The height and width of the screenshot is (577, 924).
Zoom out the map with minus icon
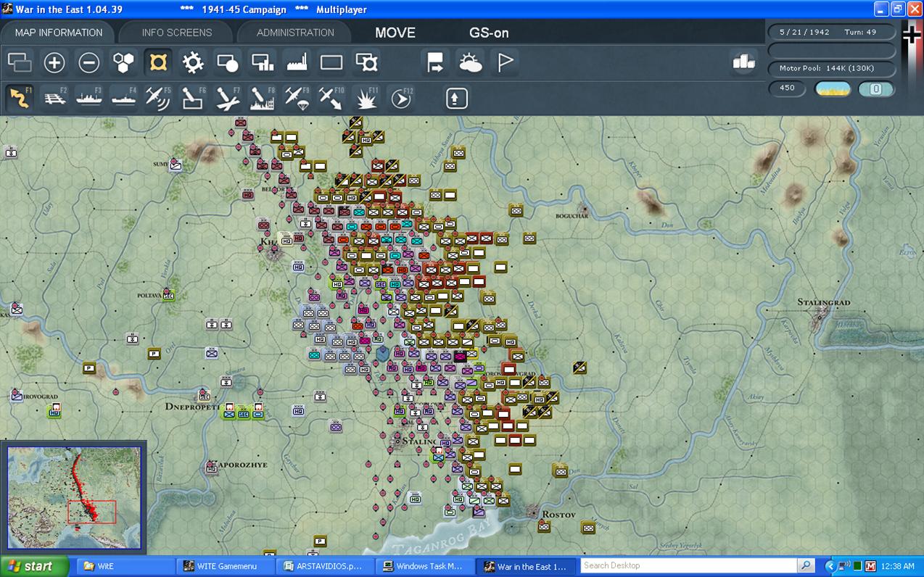[89, 63]
